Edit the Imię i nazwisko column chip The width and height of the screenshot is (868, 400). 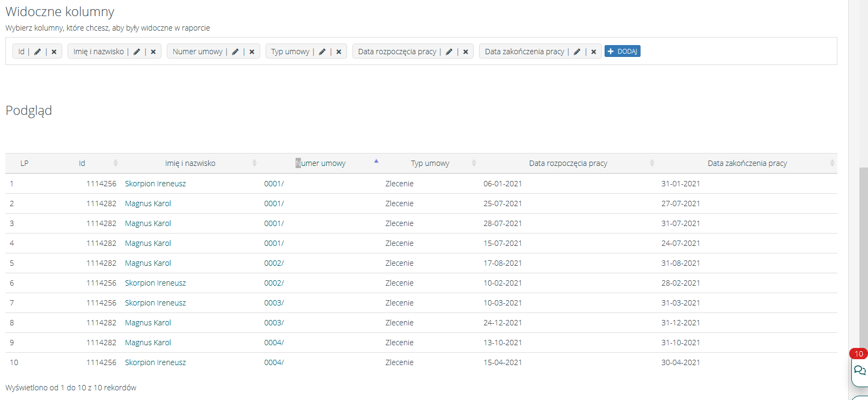coord(137,52)
